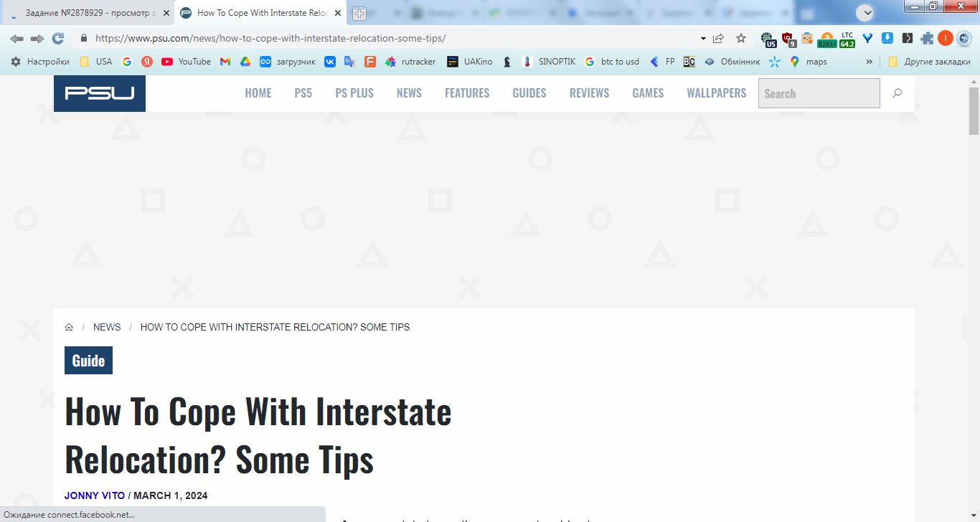Click the URL in the address bar
This screenshot has height=522, width=980.
point(270,39)
